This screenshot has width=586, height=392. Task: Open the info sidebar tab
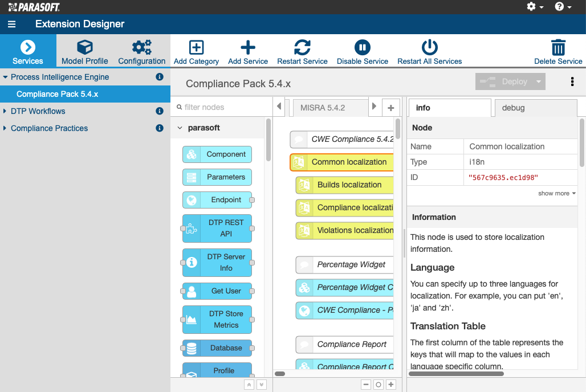click(450, 108)
